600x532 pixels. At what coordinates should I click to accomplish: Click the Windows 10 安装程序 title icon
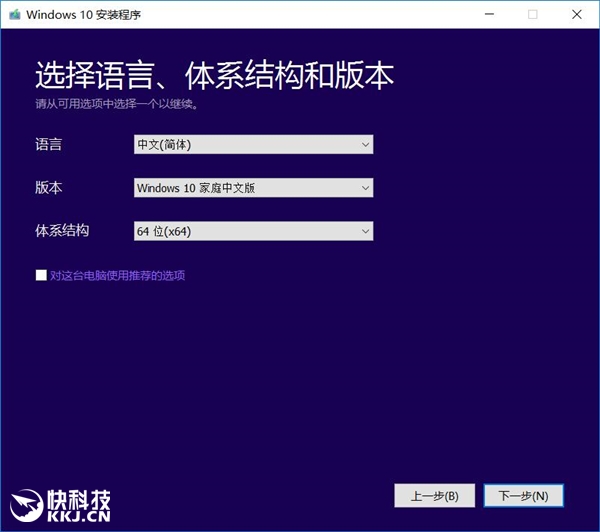coord(15,15)
